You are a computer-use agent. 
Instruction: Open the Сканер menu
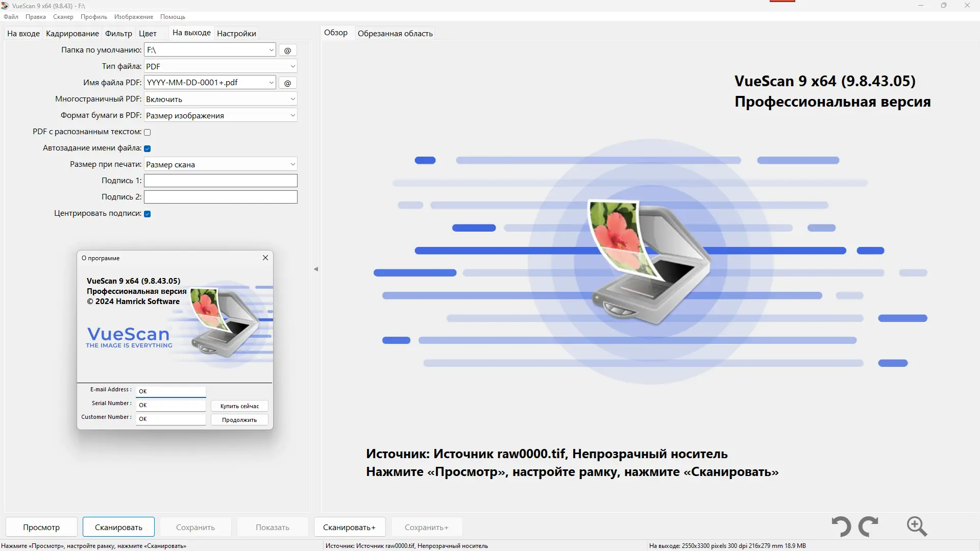(x=63, y=17)
